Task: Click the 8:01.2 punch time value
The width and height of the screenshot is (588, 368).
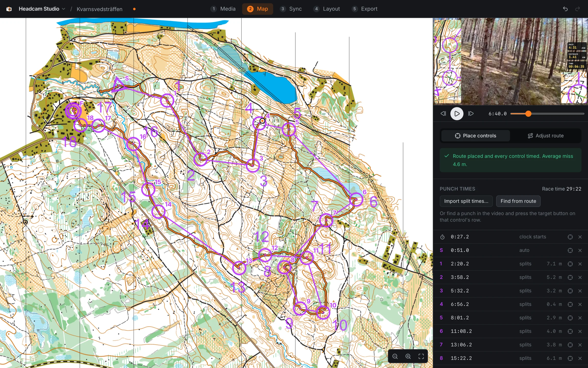Action: pyautogui.click(x=460, y=318)
